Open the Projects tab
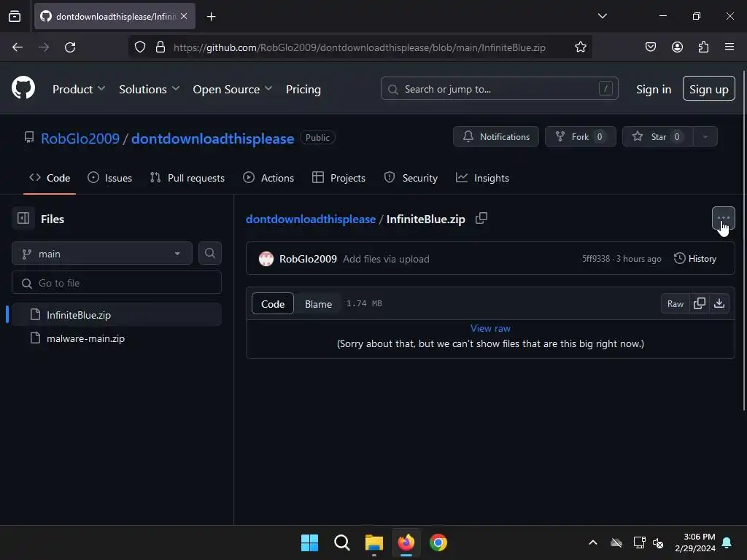747x560 pixels. point(338,178)
